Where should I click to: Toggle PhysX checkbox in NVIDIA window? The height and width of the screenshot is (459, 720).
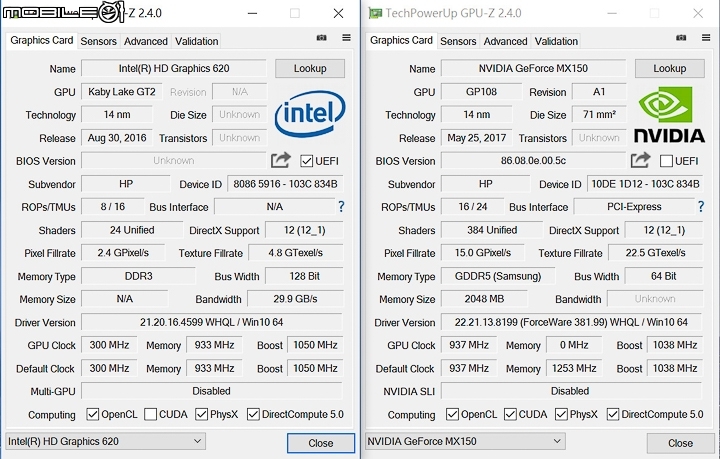561,414
